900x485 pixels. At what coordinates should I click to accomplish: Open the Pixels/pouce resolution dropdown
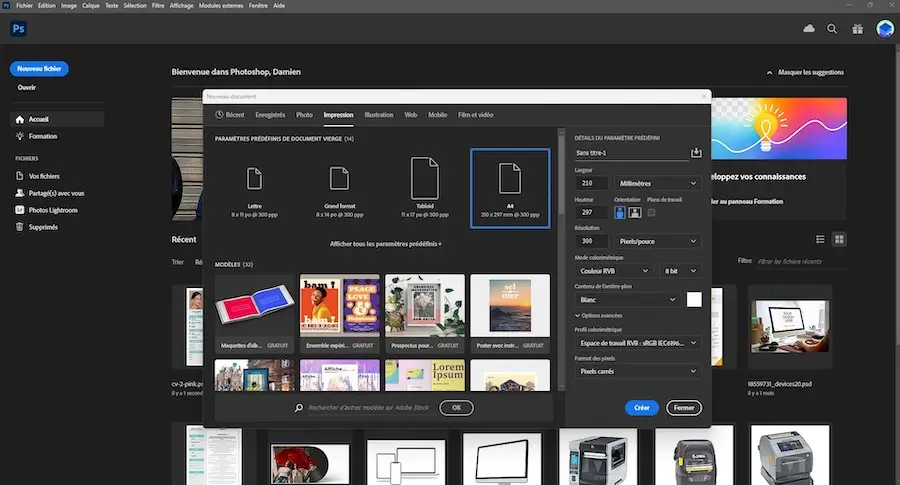pyautogui.click(x=658, y=242)
